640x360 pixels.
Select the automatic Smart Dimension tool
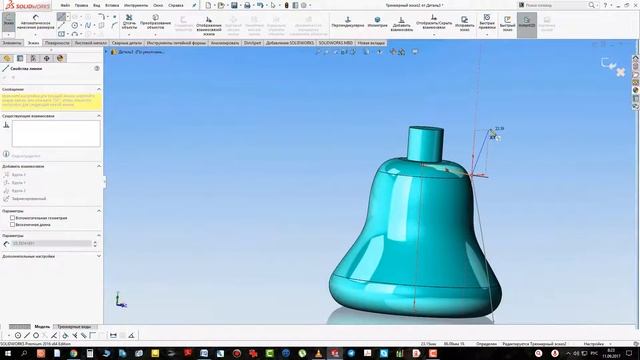36,22
